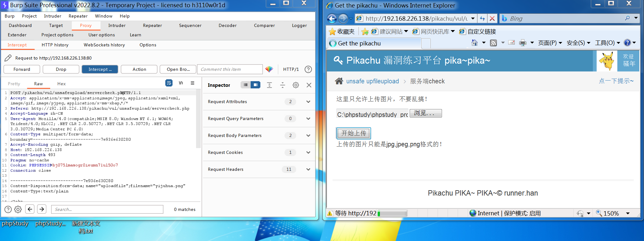The height and width of the screenshot is (241, 644).
Task: Open IE address bar dropdown arrow
Action: (473, 18)
